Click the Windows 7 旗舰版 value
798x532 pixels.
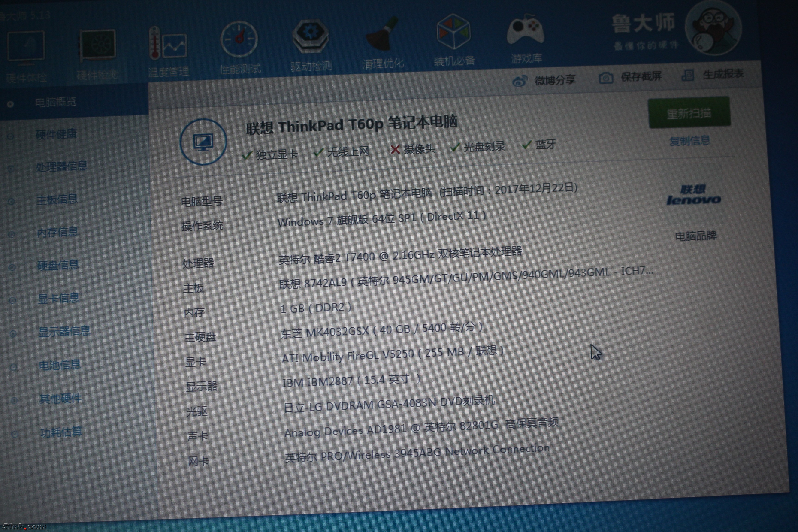click(x=382, y=219)
